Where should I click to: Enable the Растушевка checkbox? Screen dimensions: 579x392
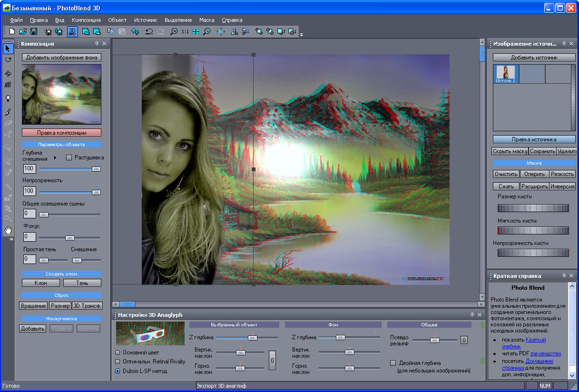pos(69,157)
